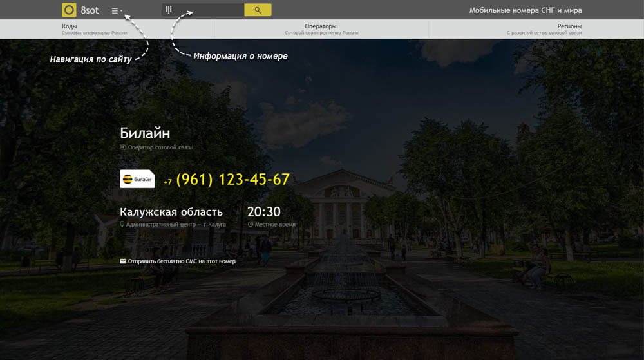Click the location pin icon near 'Административный центр'
Screen dimensions: 644x360
pyautogui.click(x=122, y=225)
